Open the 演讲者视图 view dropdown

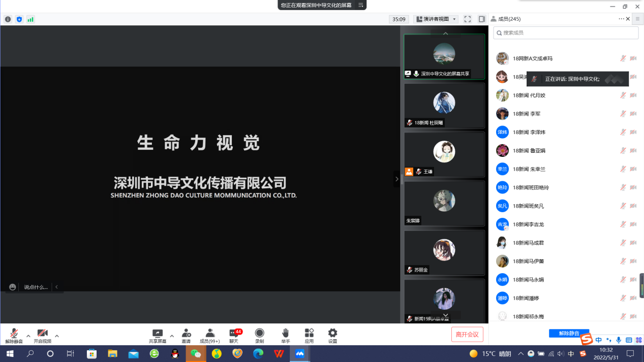coord(436,19)
